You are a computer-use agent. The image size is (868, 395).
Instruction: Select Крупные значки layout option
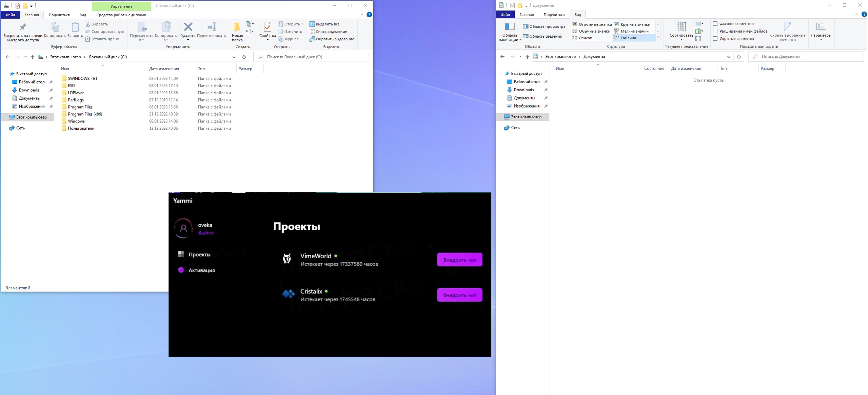pos(632,24)
